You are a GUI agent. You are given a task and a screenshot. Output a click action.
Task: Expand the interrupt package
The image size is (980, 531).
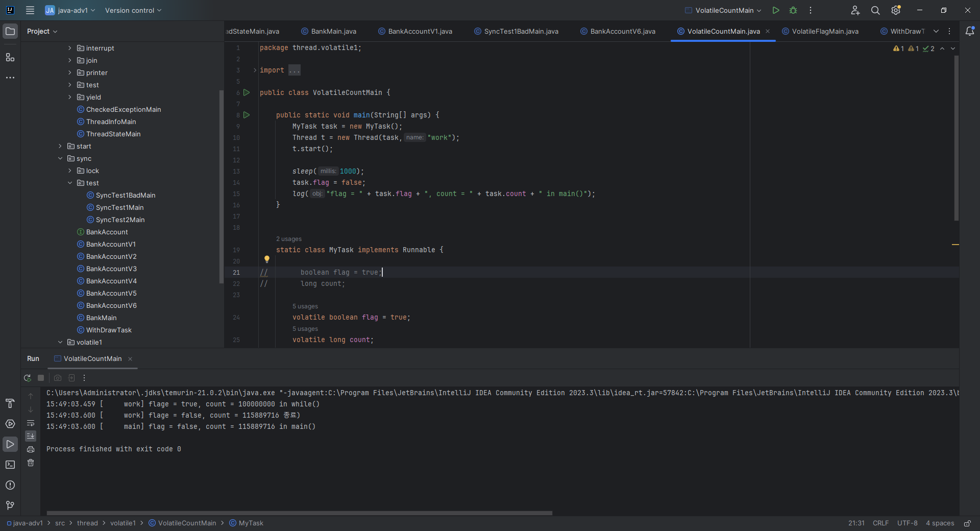pyautogui.click(x=70, y=48)
